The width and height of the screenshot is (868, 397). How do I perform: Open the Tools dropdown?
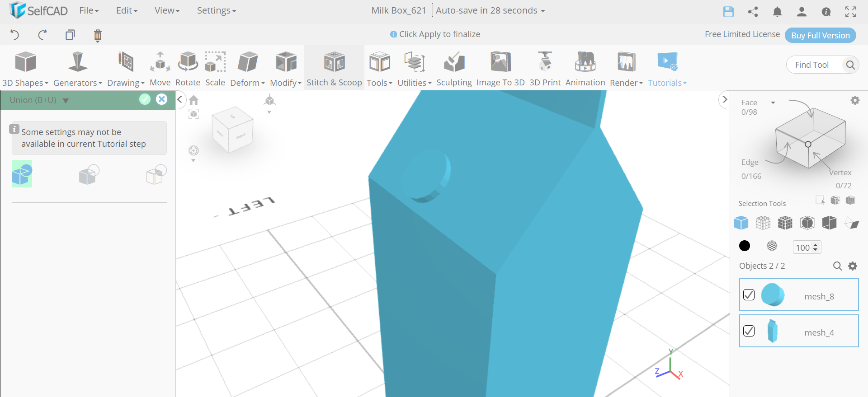[379, 69]
